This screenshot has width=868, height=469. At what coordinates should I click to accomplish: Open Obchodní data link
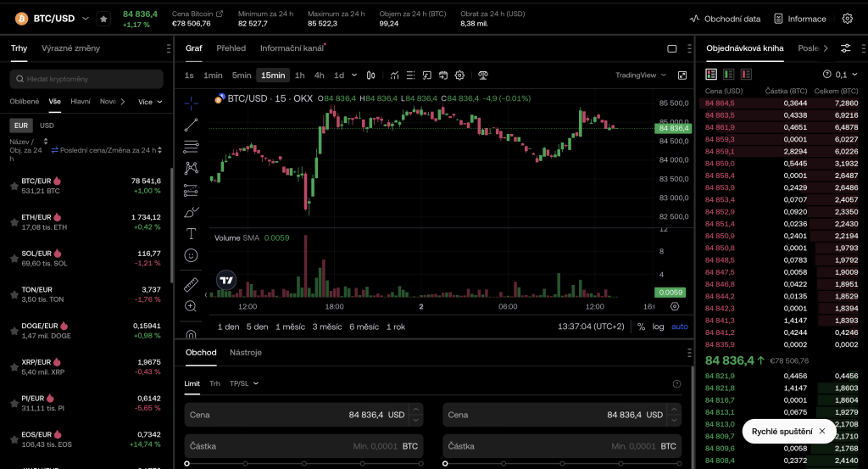pyautogui.click(x=726, y=19)
